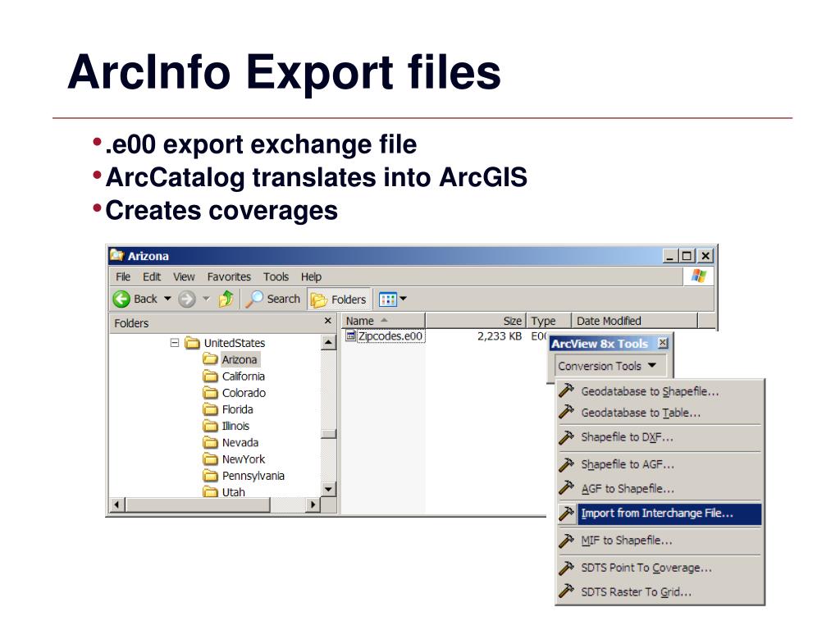Click hammer icon beside Shapefile to DXF
Screen dimensions: 840x630
(x=566, y=437)
